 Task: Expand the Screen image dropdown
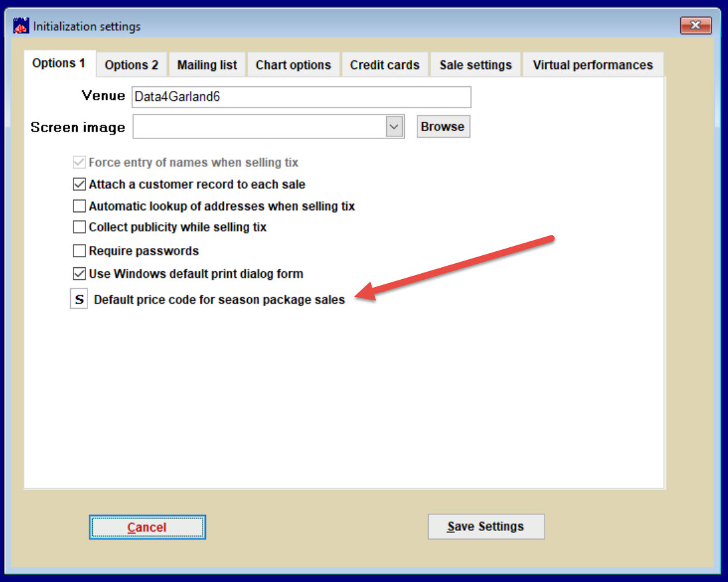(394, 127)
